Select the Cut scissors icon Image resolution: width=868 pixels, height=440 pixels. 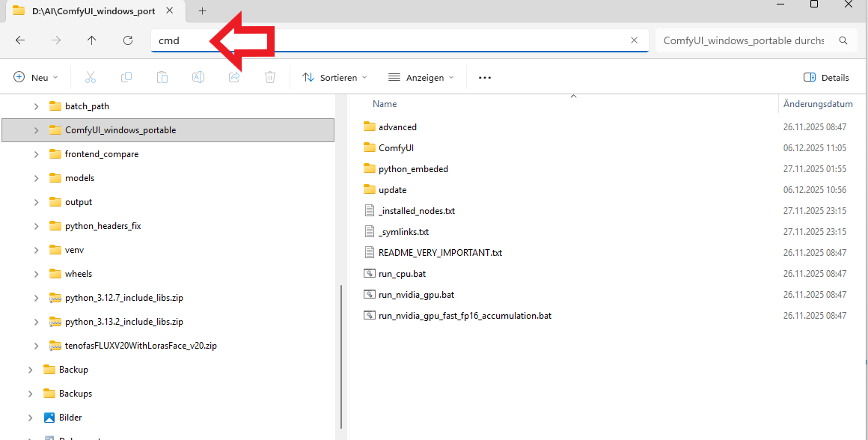pos(91,77)
